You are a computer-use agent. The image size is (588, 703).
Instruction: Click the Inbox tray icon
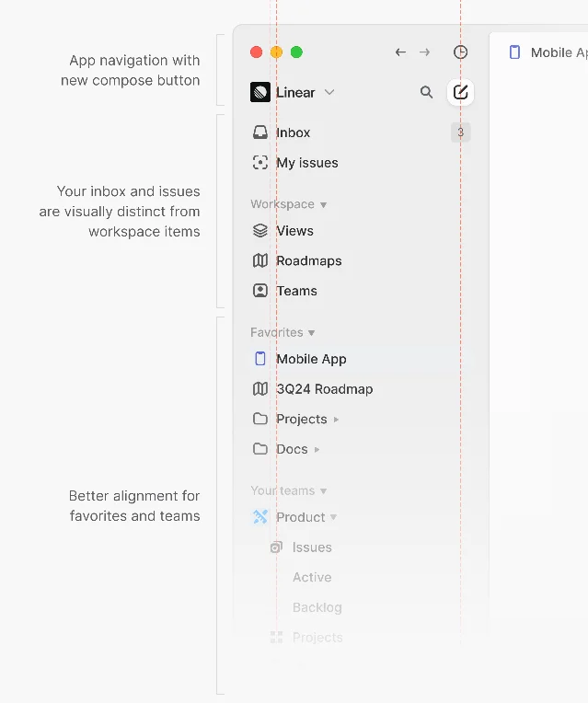[x=260, y=133]
